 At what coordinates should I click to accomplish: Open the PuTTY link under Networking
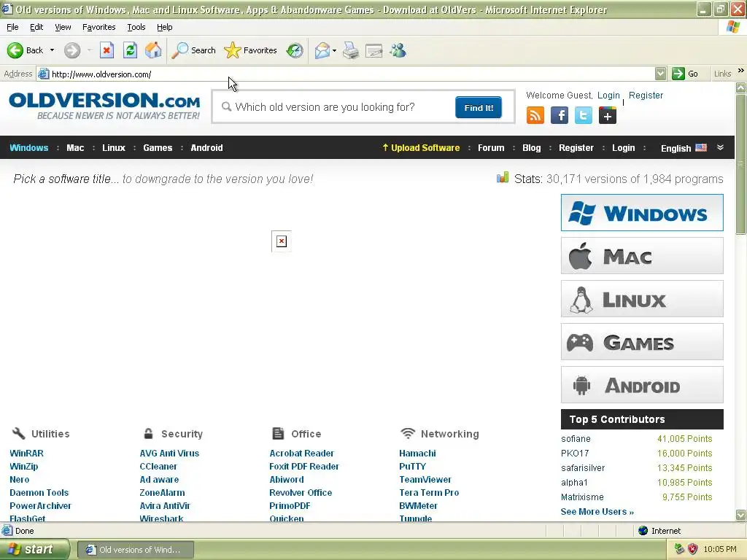(x=413, y=467)
